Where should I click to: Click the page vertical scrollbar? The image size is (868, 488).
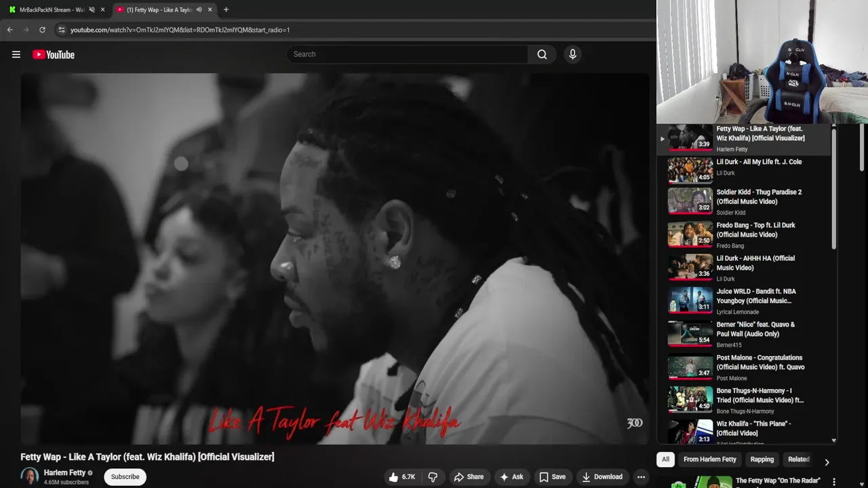coord(863,147)
